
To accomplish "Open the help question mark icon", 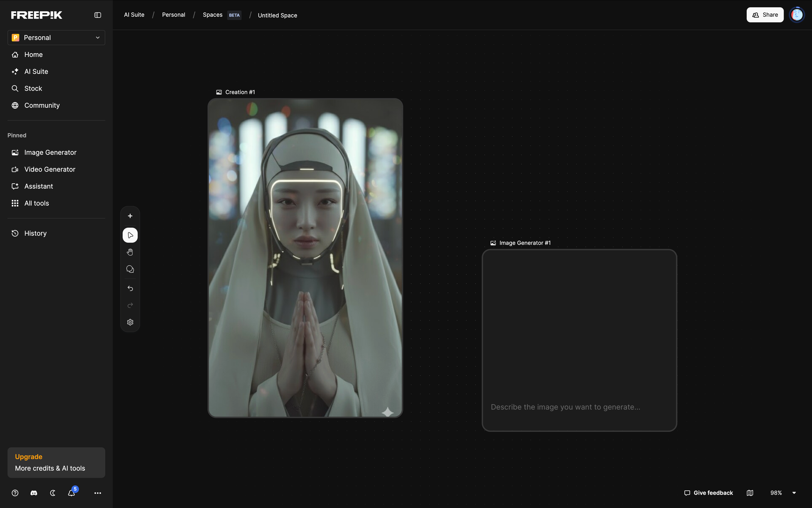I will tap(15, 493).
